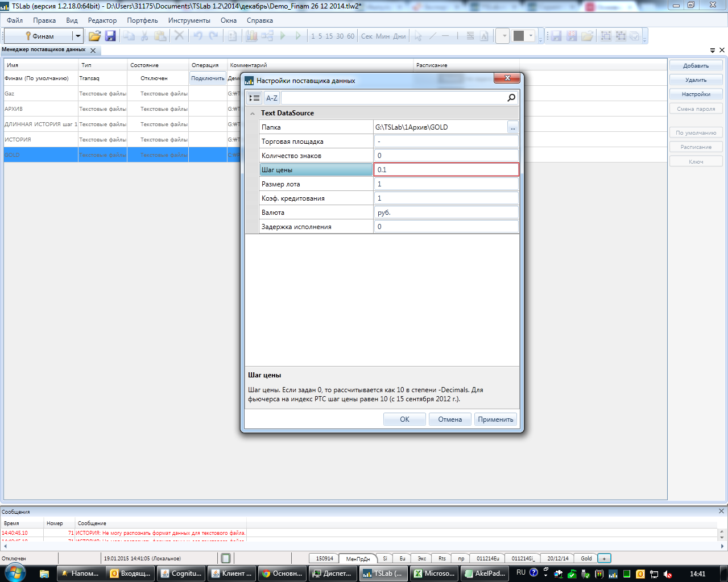
Task: Click the blue floppy save icon
Action: [x=110, y=36]
